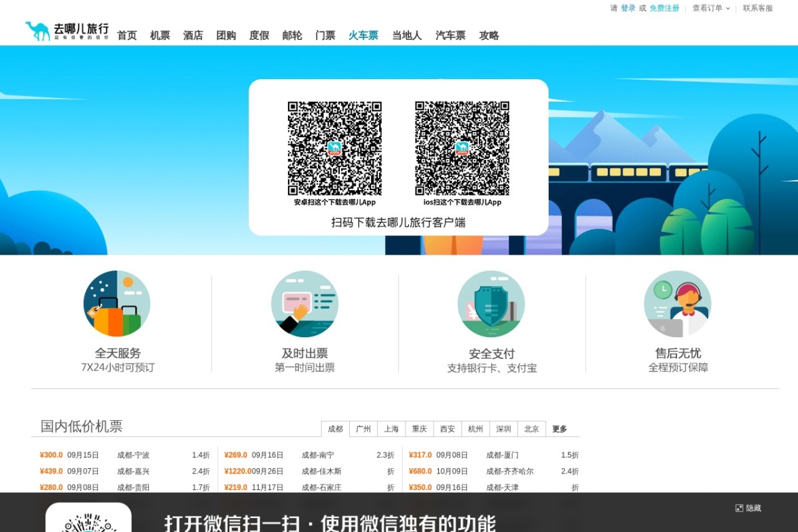This screenshot has width=798, height=532.
Task: Open the 查看订单 dropdown
Action: tap(711, 8)
